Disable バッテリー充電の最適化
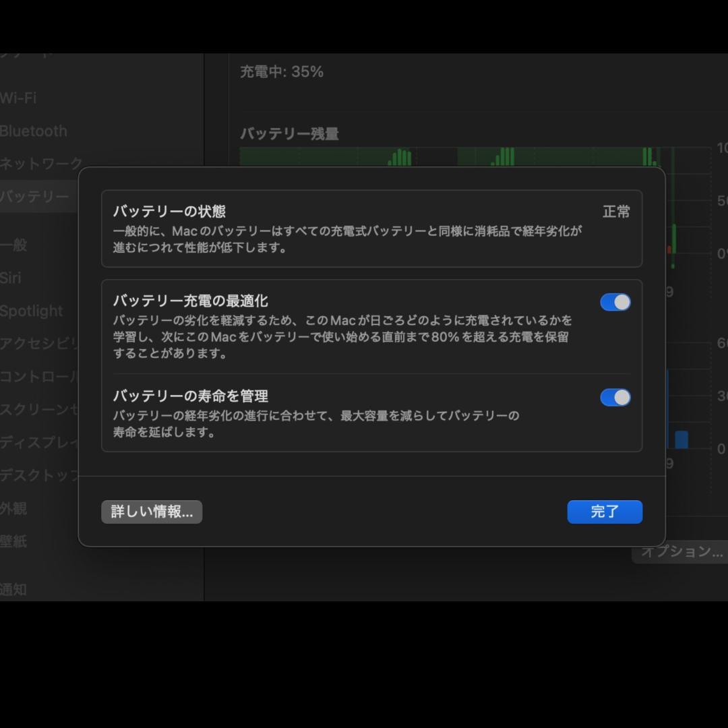Viewport: 728px width, 728px height. [614, 301]
